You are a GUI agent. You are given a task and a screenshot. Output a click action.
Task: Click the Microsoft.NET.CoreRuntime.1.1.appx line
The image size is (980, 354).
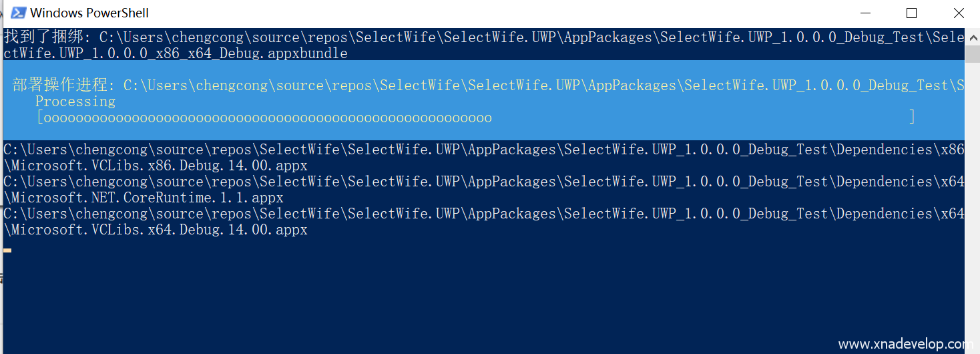pyautogui.click(x=143, y=198)
